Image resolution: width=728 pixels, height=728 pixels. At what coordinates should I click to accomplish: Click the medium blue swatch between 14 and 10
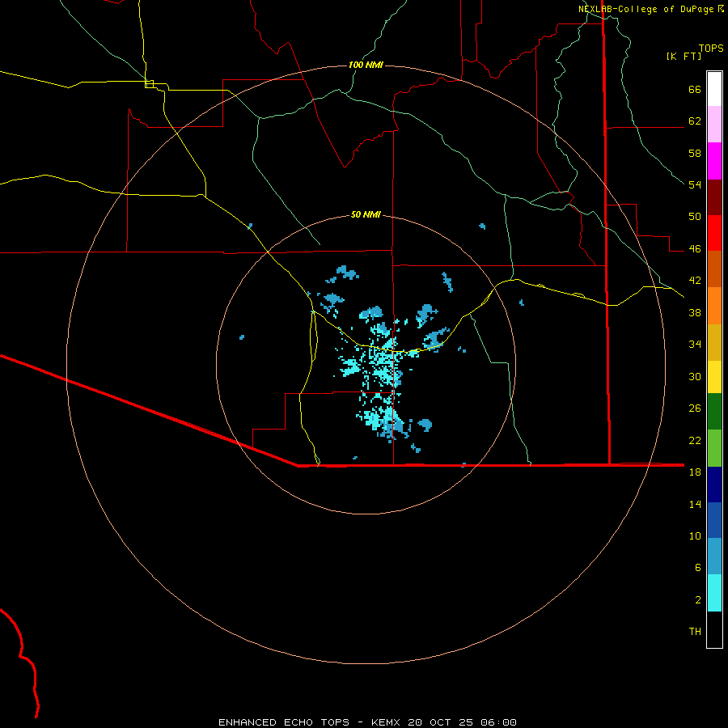click(714, 519)
